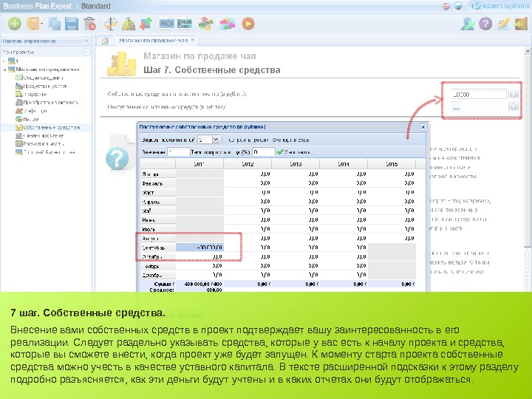
Task: Click the exit door icon
Action: (x=521, y=24)
